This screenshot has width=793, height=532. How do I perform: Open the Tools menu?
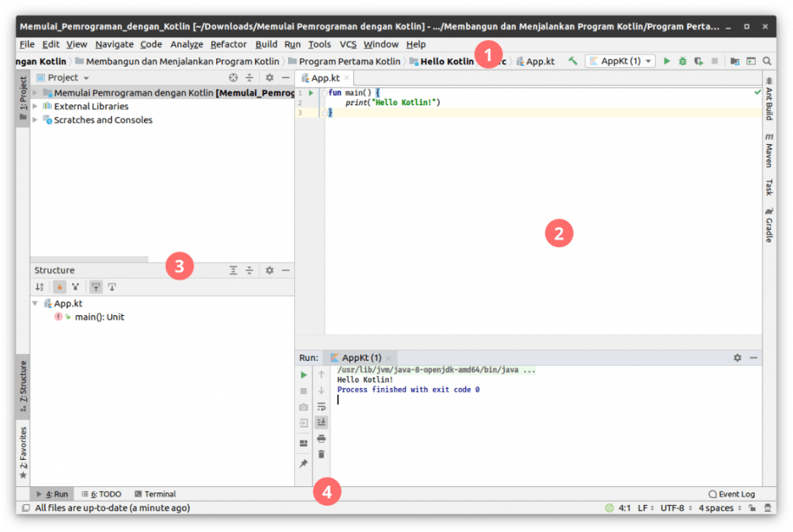(319, 44)
